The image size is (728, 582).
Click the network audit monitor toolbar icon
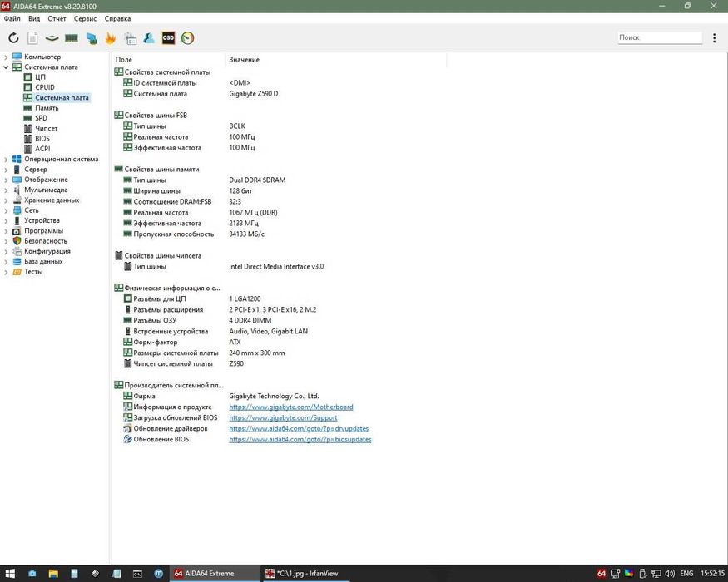click(x=92, y=38)
